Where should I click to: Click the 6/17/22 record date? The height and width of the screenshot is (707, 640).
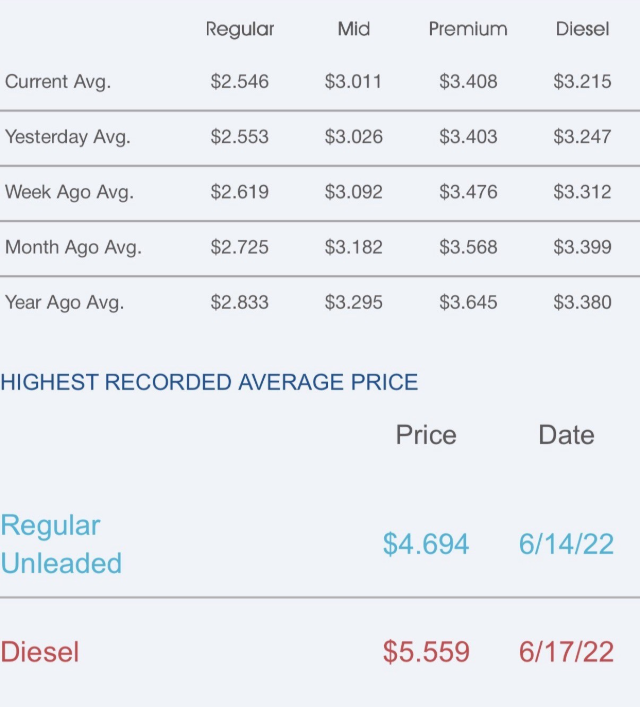tap(566, 652)
